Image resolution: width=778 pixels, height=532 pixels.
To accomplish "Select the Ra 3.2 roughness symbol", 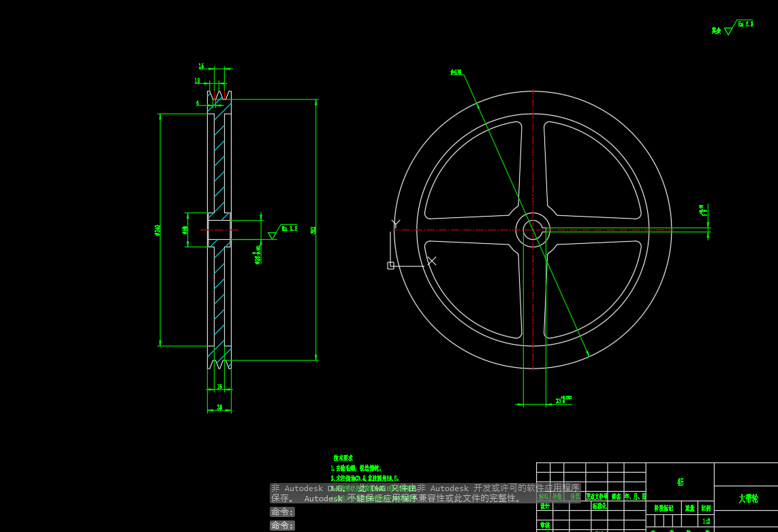I will click(x=283, y=232).
